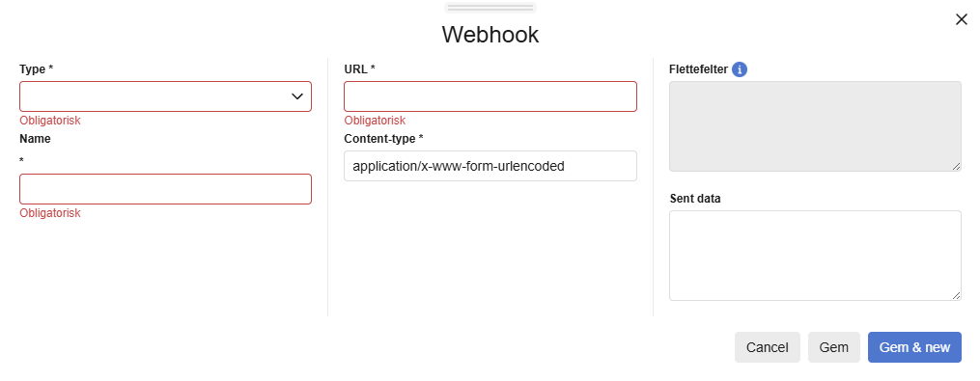Click the Content-type * label

(x=383, y=139)
